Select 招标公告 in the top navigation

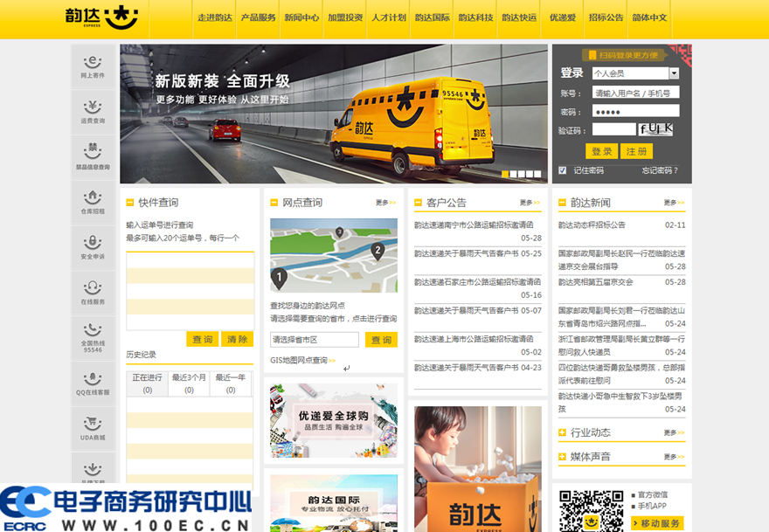point(606,17)
